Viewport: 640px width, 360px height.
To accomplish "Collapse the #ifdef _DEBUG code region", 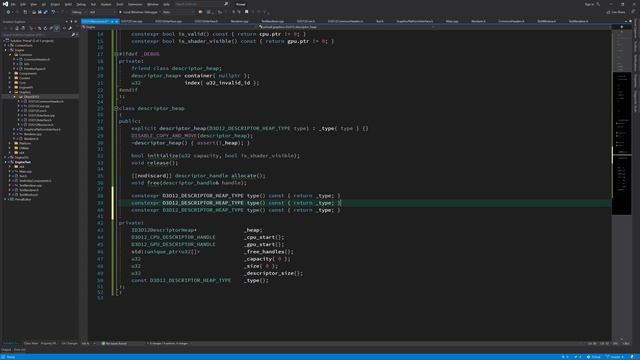I will pos(116,54).
